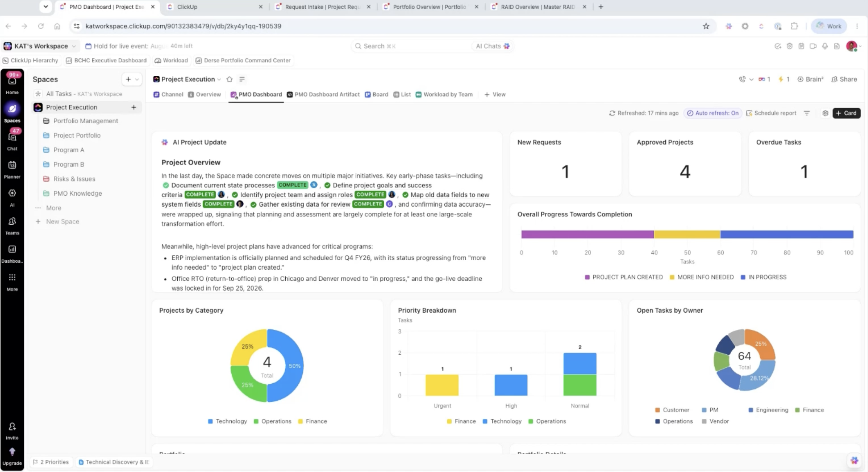
Task: Toggle Auto refresh: On
Action: [x=713, y=113]
